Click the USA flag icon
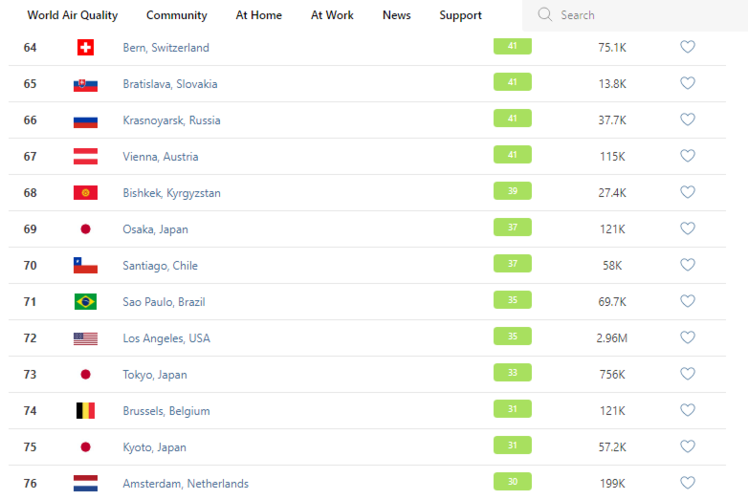 pyautogui.click(x=85, y=339)
